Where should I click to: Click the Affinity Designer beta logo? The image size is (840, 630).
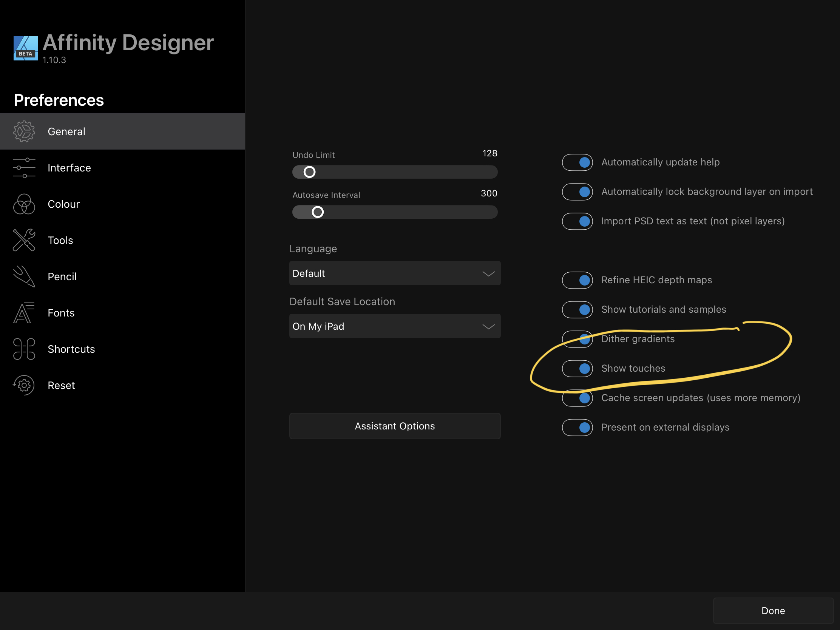25,48
